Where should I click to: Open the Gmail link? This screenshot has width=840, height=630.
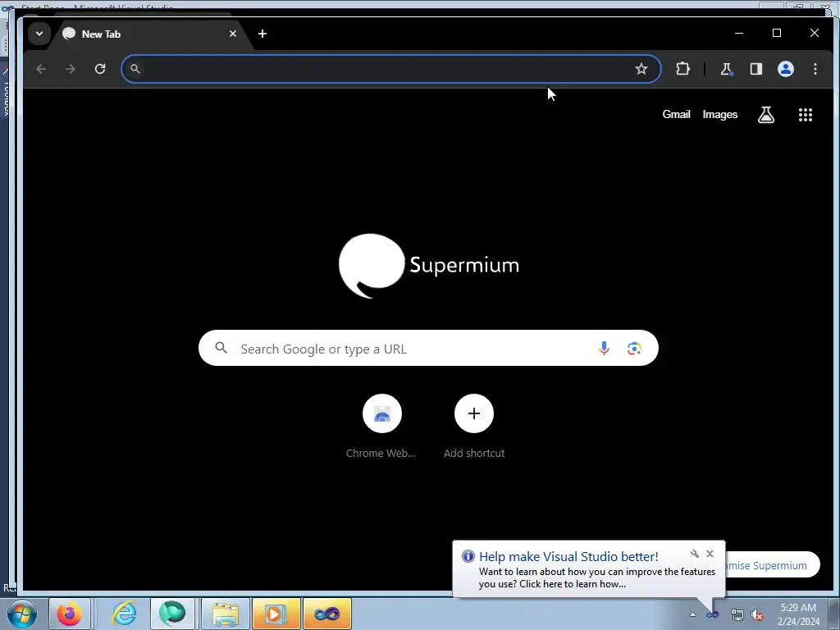click(x=676, y=114)
